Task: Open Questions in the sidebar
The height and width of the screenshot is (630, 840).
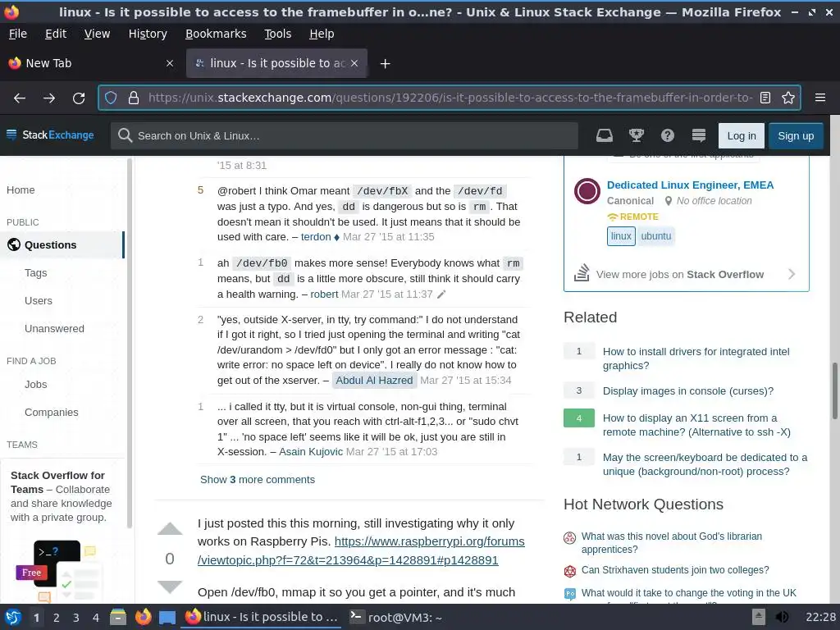Action: (x=62, y=244)
